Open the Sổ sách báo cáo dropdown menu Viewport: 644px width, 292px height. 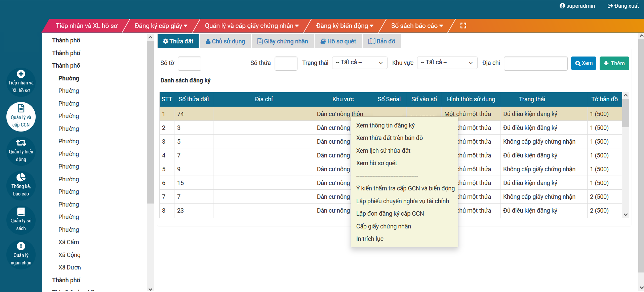(417, 26)
